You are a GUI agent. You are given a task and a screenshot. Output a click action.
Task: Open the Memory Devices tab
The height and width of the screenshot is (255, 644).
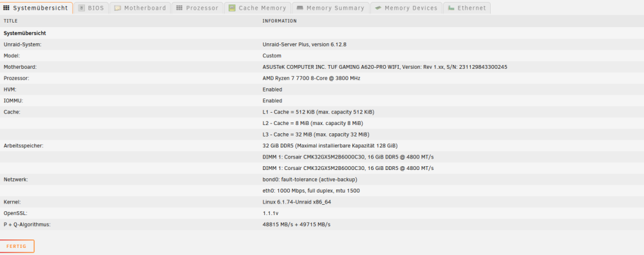(406, 8)
